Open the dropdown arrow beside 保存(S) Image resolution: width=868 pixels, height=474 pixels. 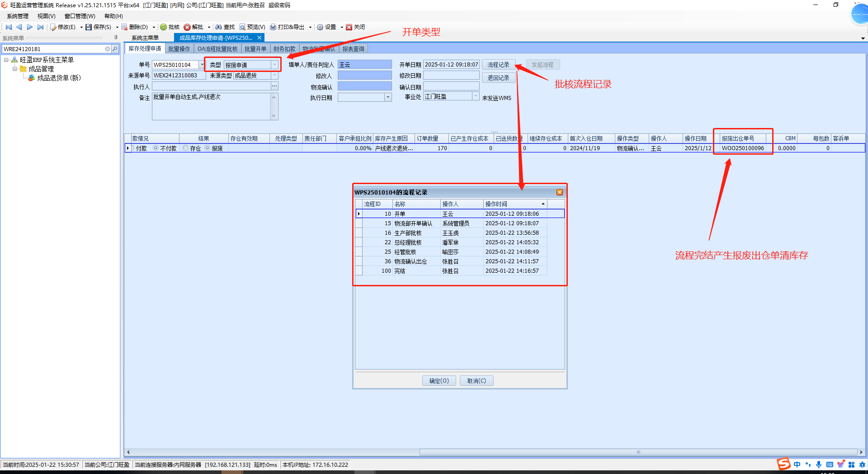pos(117,27)
